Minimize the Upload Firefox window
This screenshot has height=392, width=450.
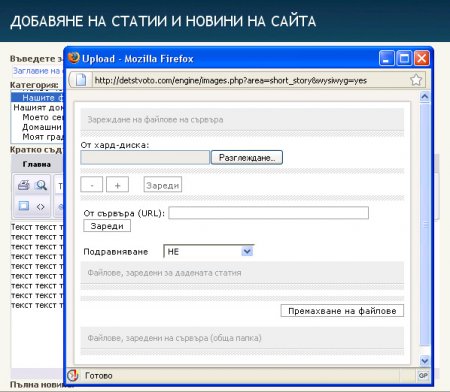pos(387,59)
